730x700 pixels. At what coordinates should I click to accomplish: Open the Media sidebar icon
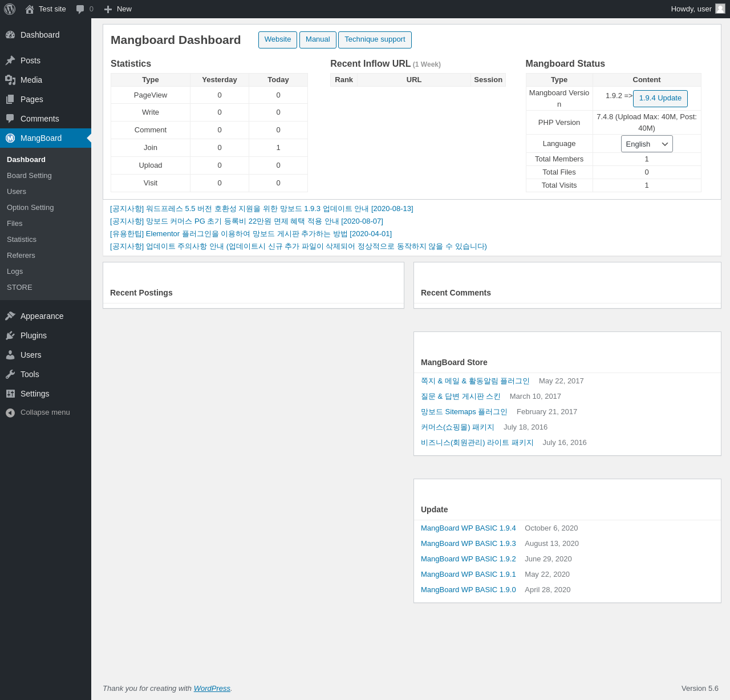pos(10,80)
